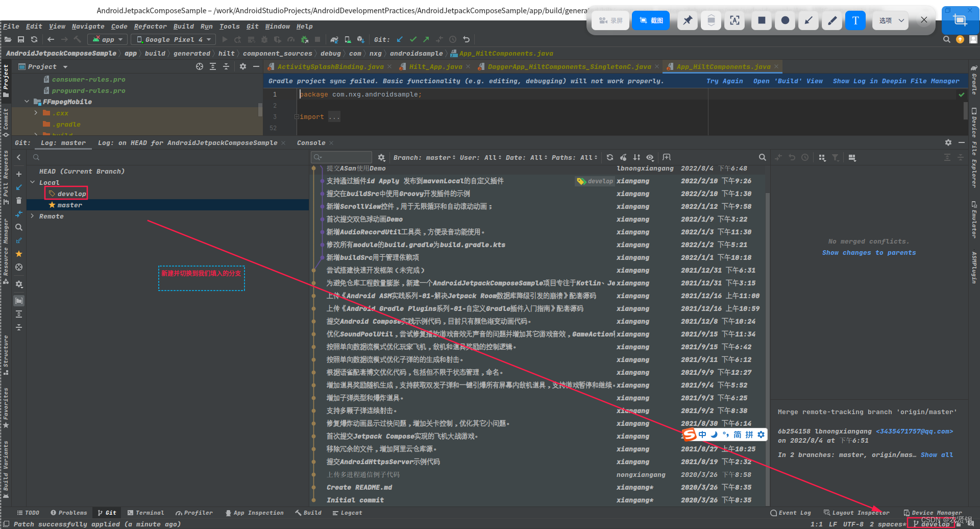Click the Git Rollback undo icon

(x=466, y=39)
